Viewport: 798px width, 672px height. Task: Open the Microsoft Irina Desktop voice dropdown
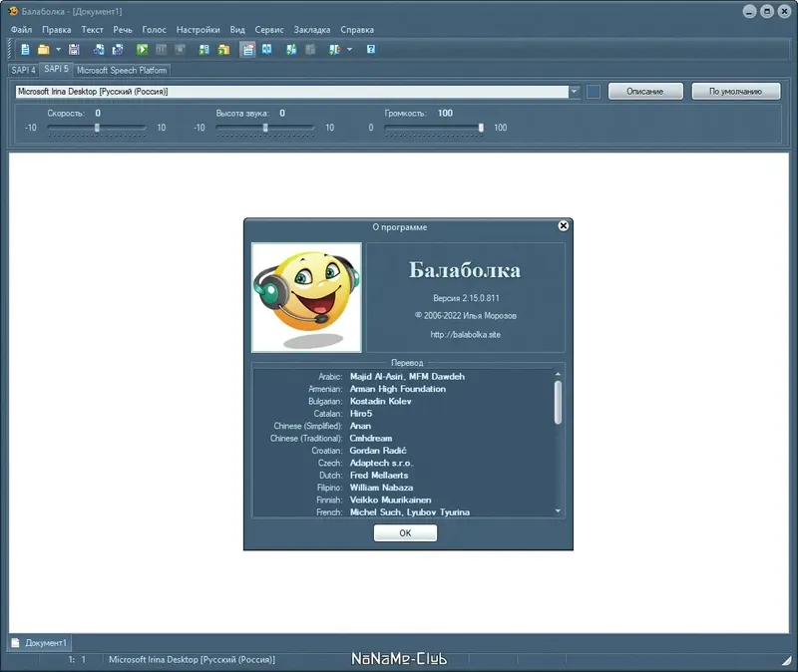point(575,92)
